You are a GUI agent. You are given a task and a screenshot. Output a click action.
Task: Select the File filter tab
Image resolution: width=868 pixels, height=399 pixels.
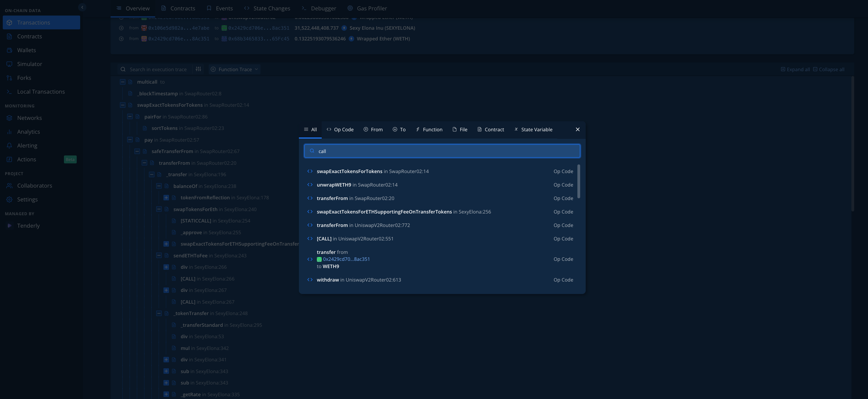pos(460,130)
